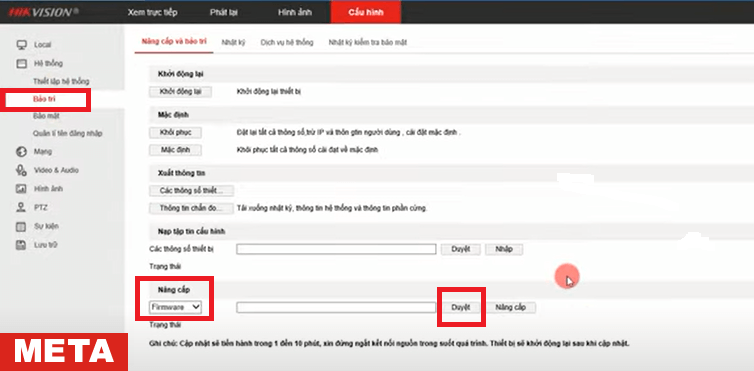Select Nâng cấp và bảo trì tab
The image size is (754, 371).
pyautogui.click(x=174, y=42)
